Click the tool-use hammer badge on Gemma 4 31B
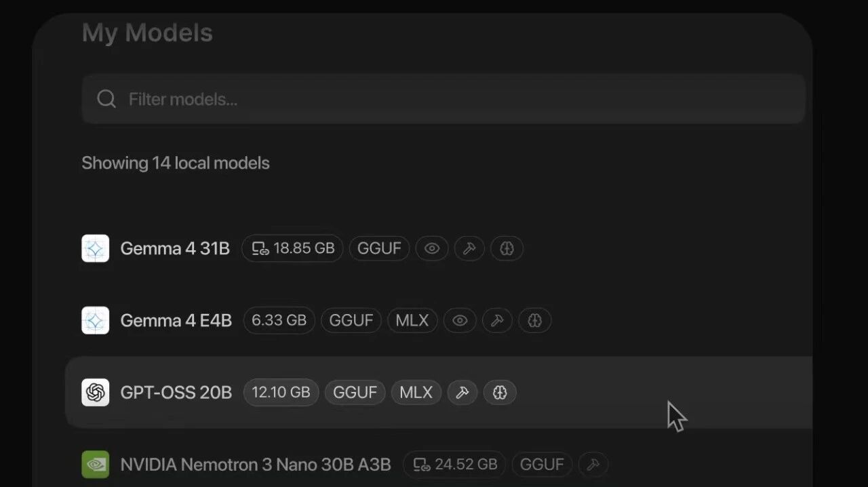Screen dimensions: 868x487 (469, 248)
